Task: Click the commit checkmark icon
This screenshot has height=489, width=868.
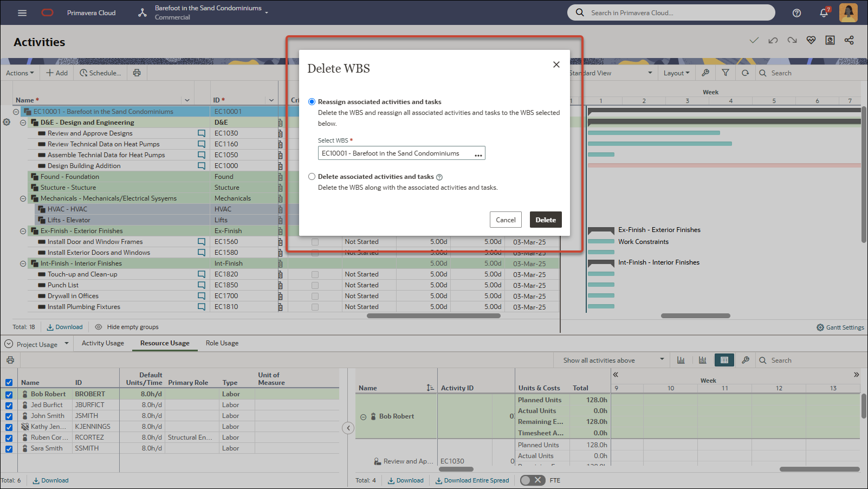Action: [x=754, y=40]
